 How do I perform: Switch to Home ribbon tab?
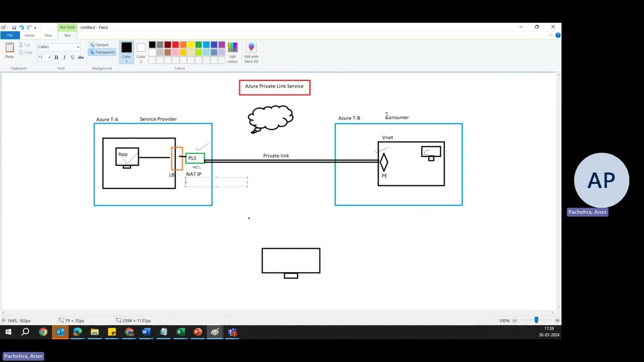pos(30,35)
